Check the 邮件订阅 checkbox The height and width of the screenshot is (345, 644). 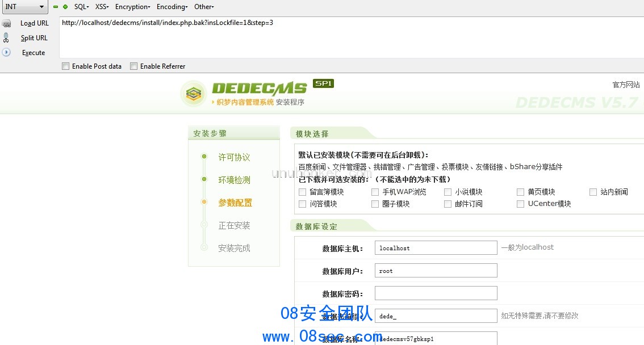pos(448,204)
